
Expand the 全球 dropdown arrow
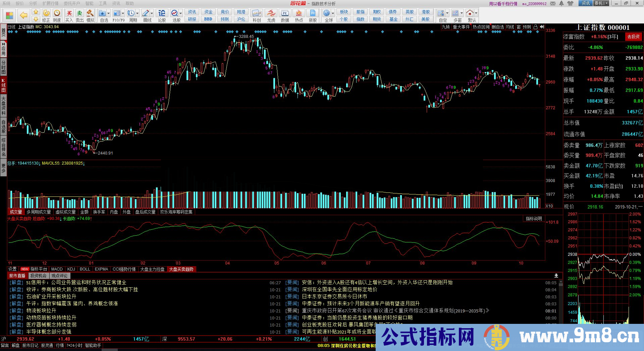coord(333,13)
